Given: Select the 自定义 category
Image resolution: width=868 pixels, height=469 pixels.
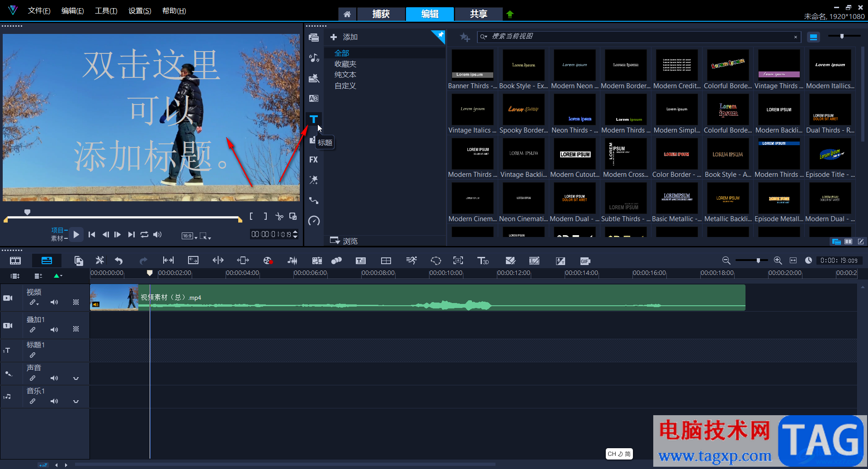Looking at the screenshot, I should pos(345,85).
